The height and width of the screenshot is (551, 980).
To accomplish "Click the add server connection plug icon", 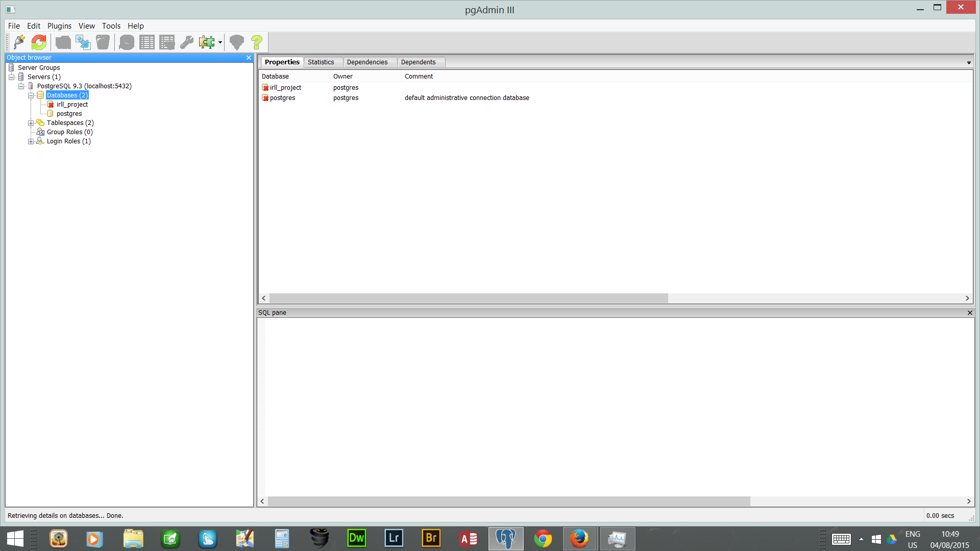I will coord(19,42).
